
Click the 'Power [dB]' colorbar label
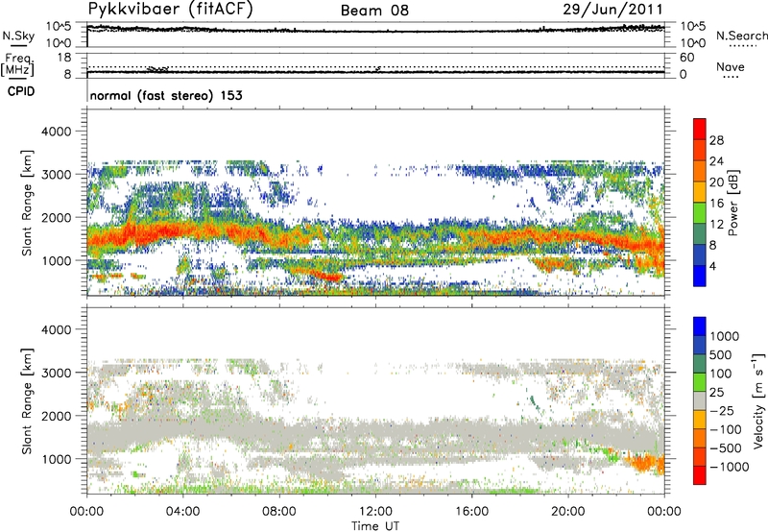click(x=732, y=203)
